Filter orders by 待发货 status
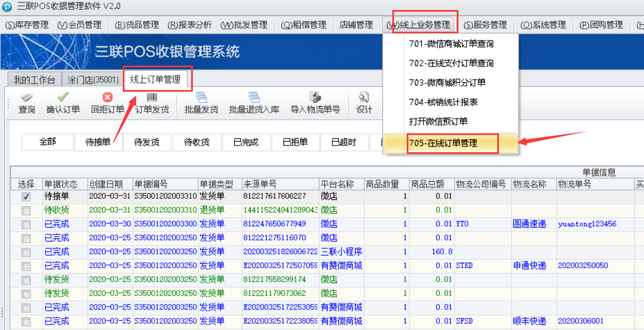Image resolution: width=644 pixels, height=330 pixels. click(x=147, y=142)
